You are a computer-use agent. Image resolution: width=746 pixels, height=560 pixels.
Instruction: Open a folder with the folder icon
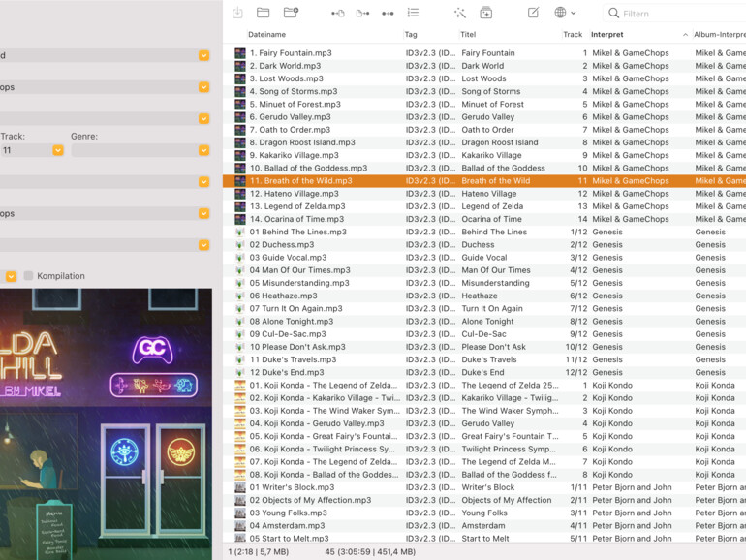tap(264, 13)
